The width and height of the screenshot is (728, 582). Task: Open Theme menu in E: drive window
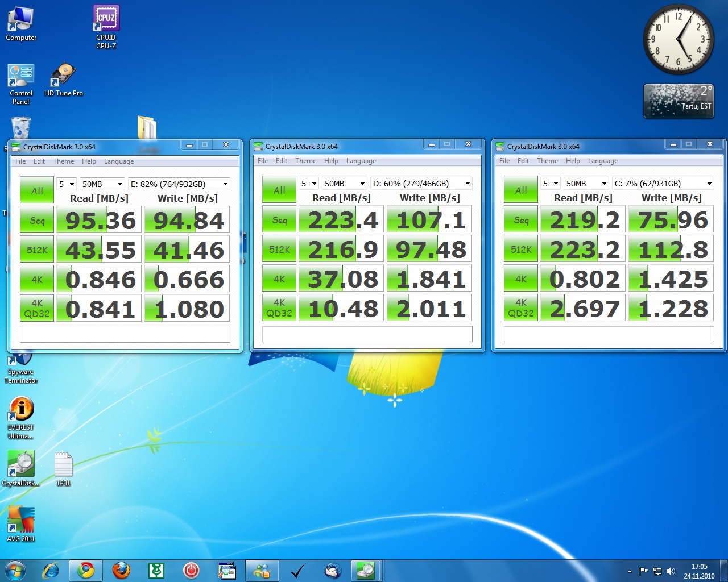(64, 161)
